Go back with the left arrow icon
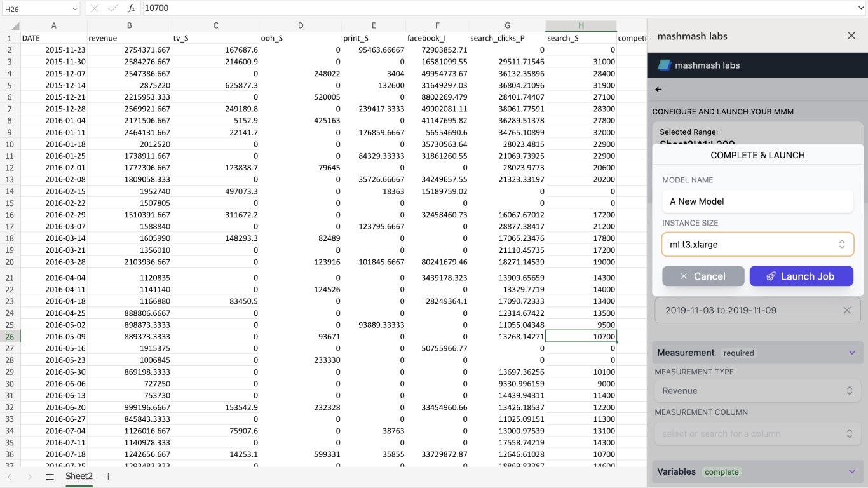This screenshot has height=488, width=868. [x=658, y=90]
